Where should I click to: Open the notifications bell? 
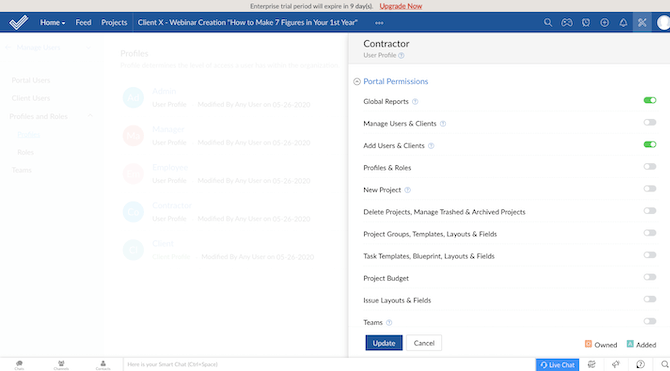(x=623, y=23)
